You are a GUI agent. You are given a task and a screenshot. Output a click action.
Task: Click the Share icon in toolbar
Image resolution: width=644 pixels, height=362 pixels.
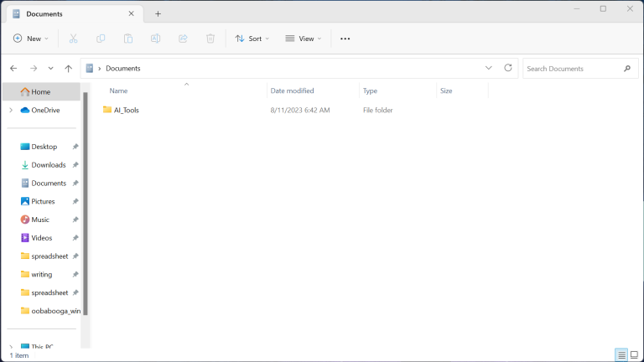(183, 39)
